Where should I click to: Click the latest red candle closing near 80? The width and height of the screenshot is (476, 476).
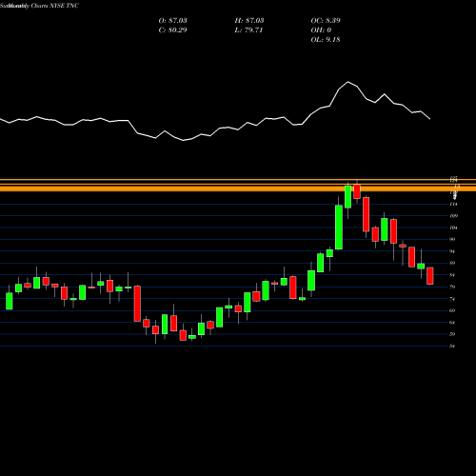pos(430,276)
